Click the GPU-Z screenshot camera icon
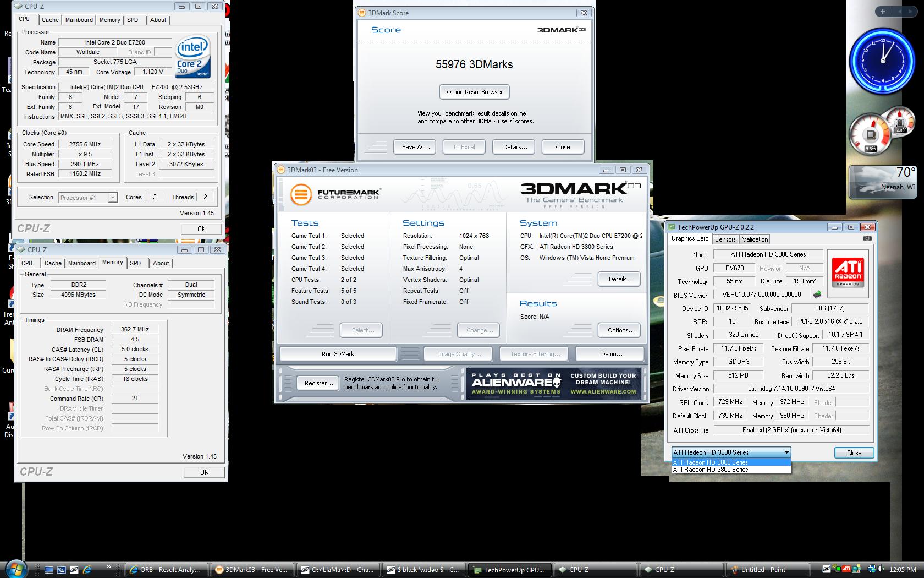The image size is (924, 578). tap(867, 238)
